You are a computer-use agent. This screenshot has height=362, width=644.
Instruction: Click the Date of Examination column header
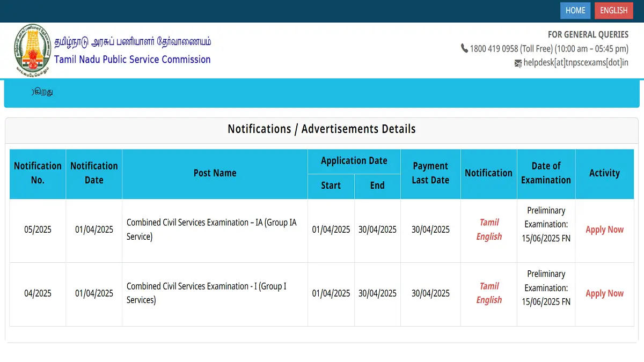546,173
